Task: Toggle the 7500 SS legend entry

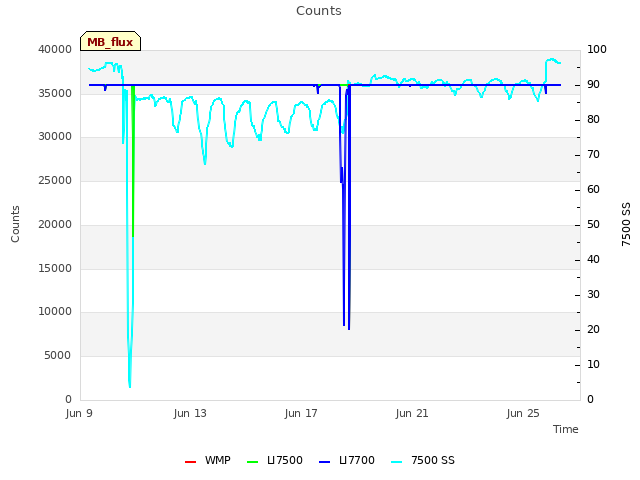Action: (x=423, y=460)
